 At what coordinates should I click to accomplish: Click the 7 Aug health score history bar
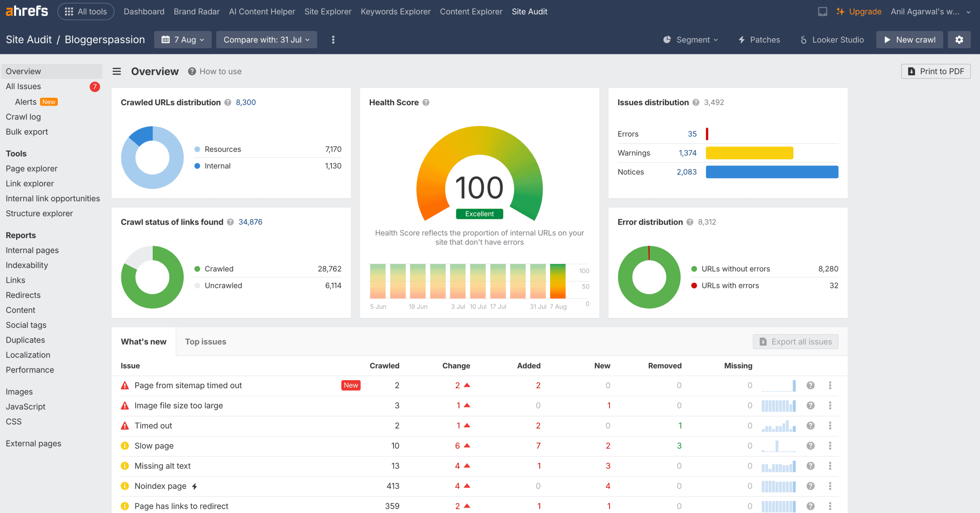pyautogui.click(x=558, y=281)
